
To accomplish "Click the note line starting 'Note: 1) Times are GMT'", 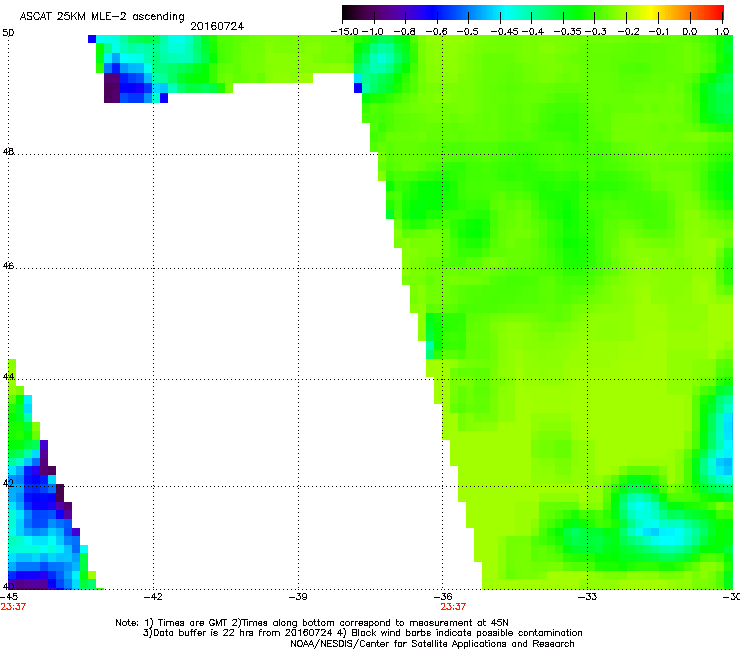I will 312,623.
